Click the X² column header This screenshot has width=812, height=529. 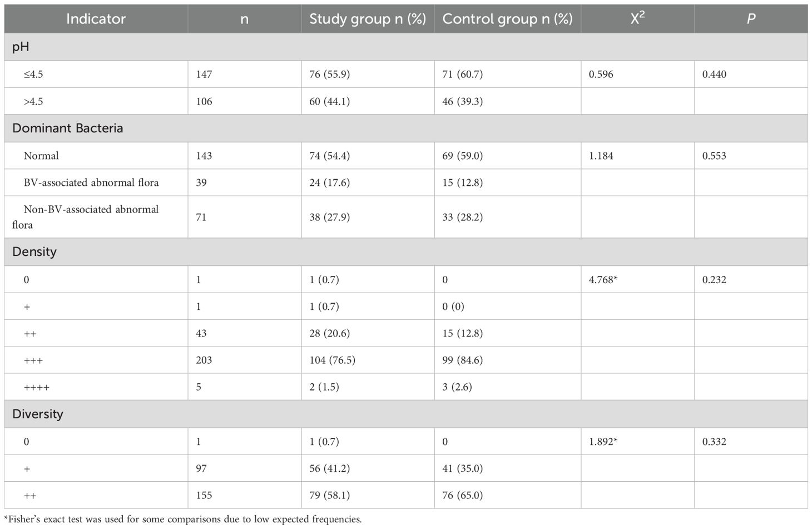[637, 19]
